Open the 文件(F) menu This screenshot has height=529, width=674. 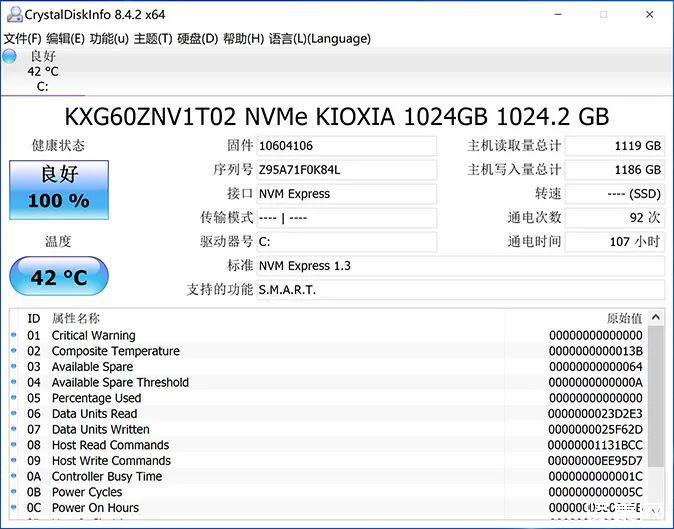pos(22,39)
